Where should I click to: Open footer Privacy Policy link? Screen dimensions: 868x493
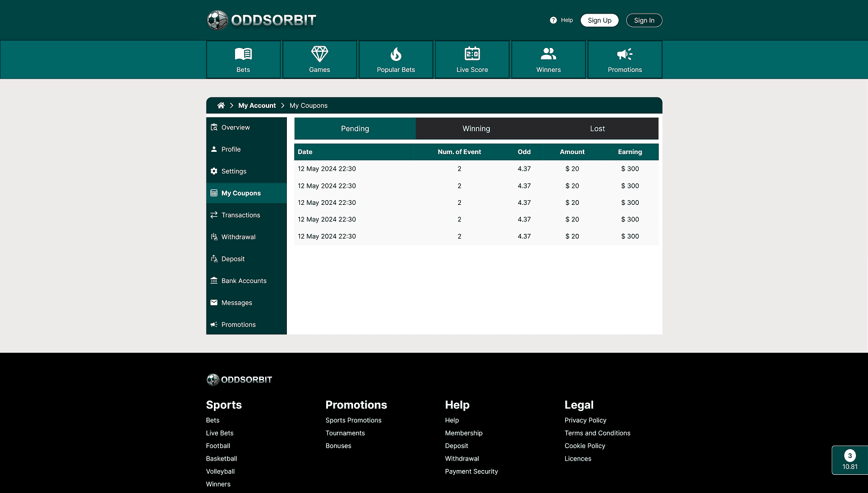click(586, 421)
